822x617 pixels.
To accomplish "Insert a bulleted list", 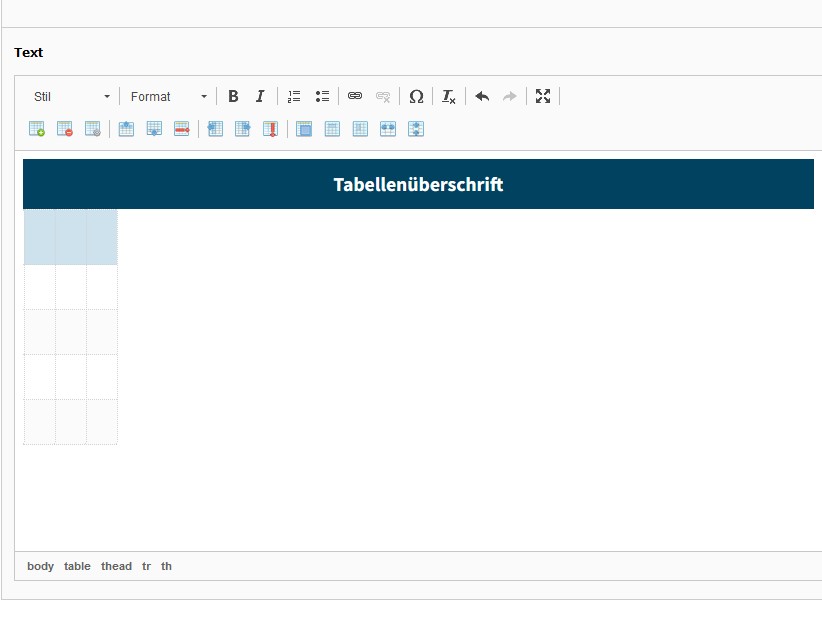I will click(x=322, y=97).
